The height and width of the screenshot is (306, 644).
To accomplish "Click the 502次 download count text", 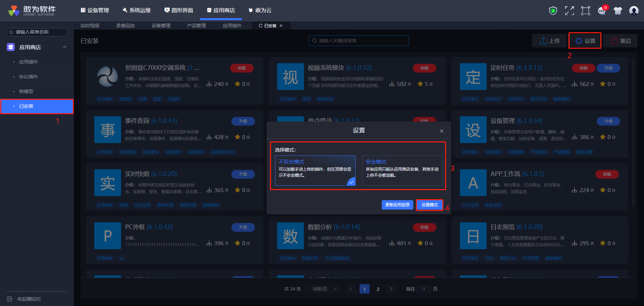I will pos(404,84).
